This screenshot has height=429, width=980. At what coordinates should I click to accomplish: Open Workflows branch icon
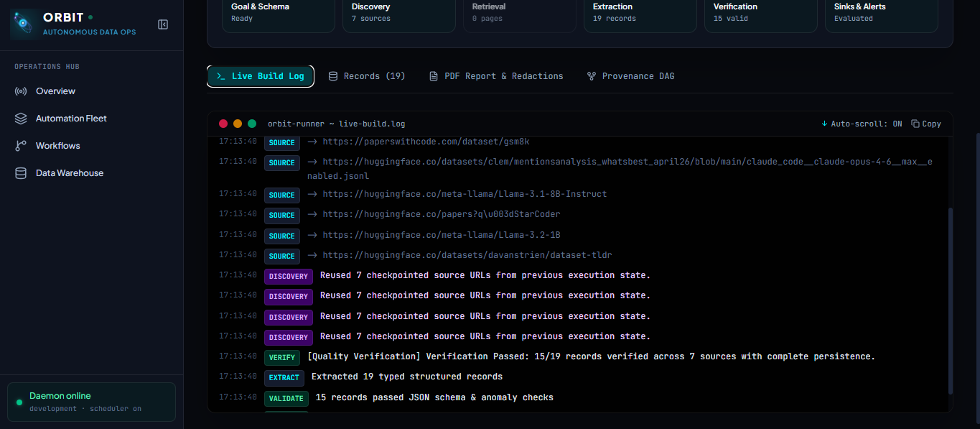[x=21, y=146]
